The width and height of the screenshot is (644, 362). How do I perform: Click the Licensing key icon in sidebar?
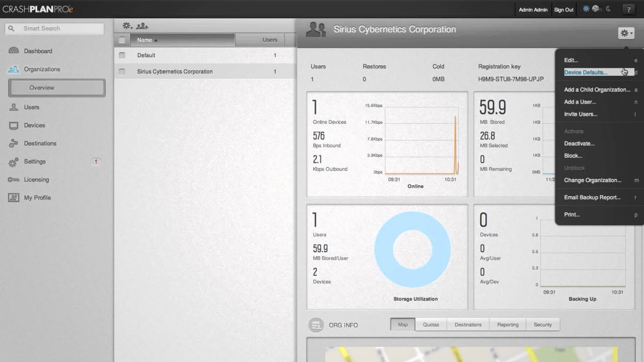point(14,179)
